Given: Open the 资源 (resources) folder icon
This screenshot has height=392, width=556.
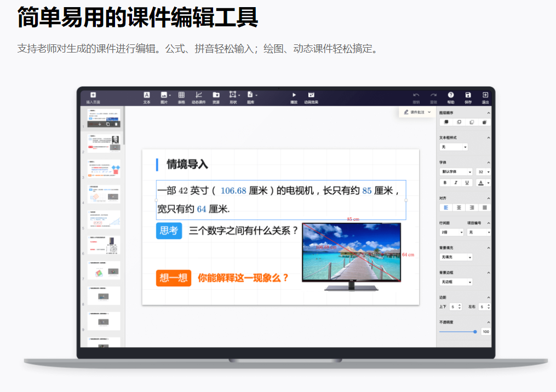Looking at the screenshot, I should 216,95.
